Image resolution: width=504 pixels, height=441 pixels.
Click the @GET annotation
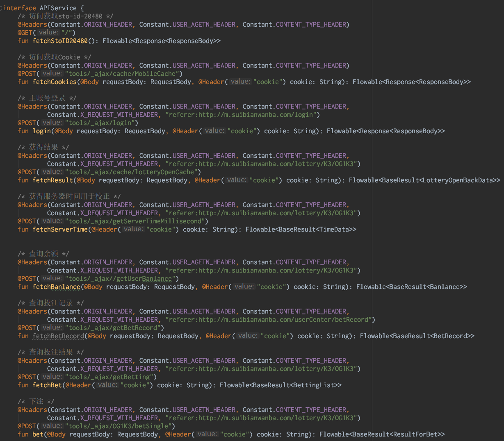(x=25, y=33)
